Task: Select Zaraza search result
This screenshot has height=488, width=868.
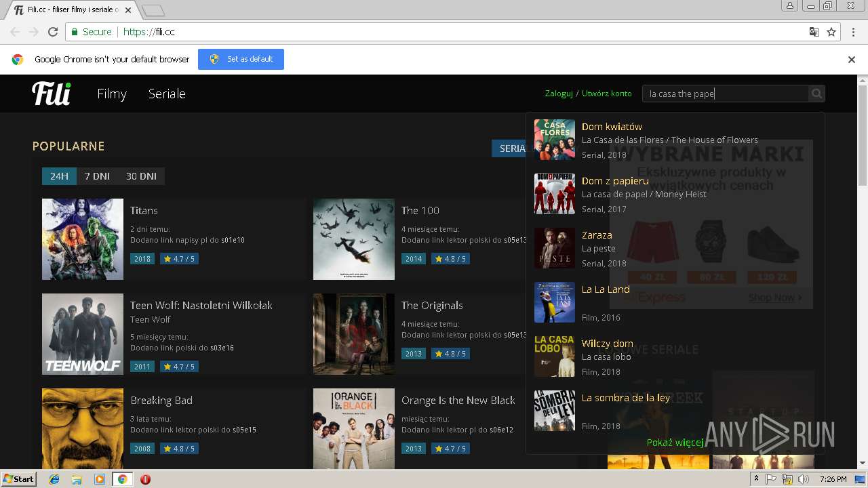Action: 675,248
